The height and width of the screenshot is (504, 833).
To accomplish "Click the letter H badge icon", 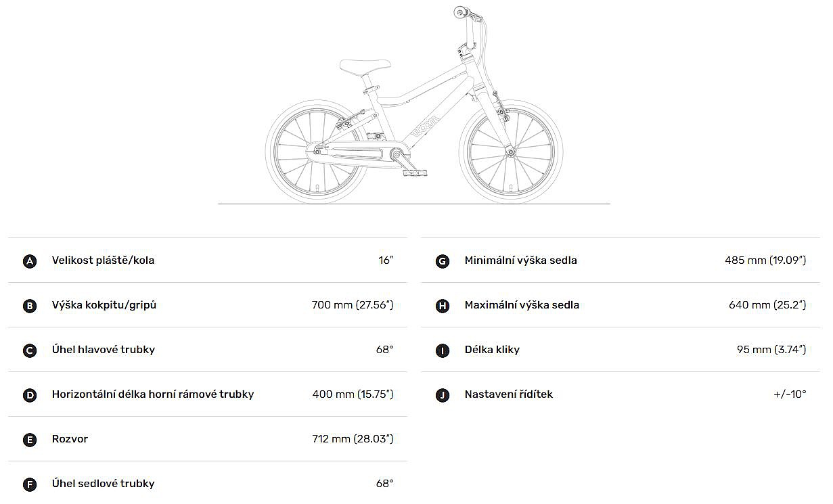I will click(443, 306).
